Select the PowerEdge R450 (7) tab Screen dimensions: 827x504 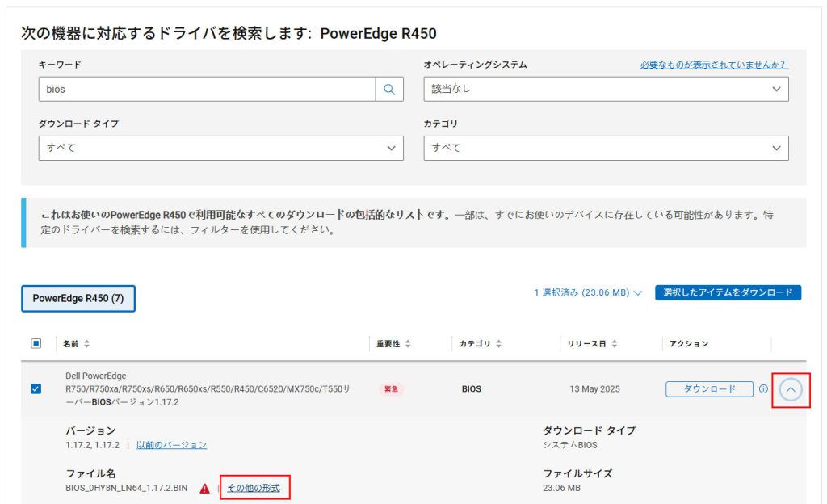pos(78,298)
